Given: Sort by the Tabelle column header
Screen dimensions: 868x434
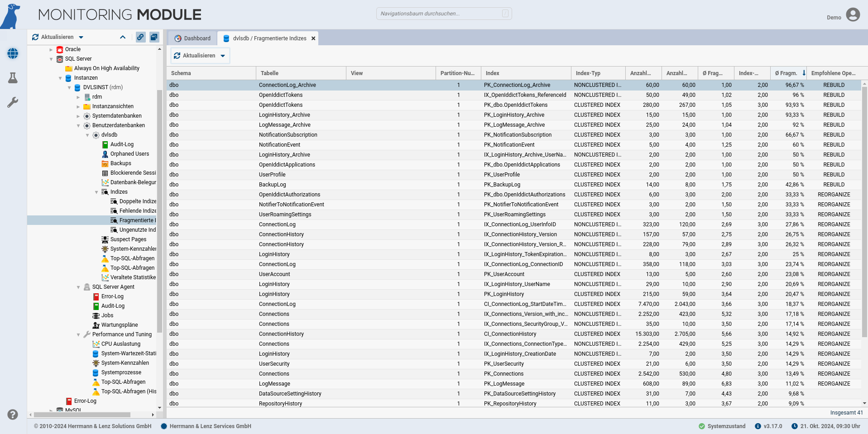Looking at the screenshot, I should (x=301, y=73).
